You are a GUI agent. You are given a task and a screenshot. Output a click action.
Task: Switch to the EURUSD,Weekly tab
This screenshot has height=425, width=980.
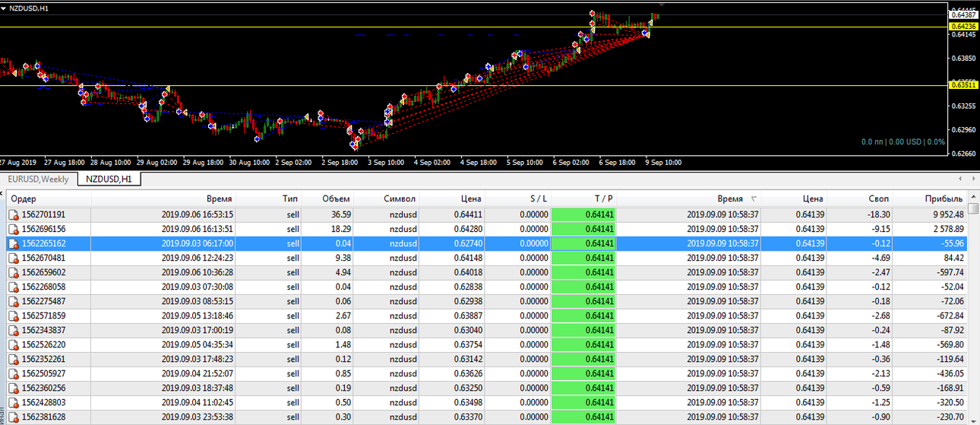38,179
